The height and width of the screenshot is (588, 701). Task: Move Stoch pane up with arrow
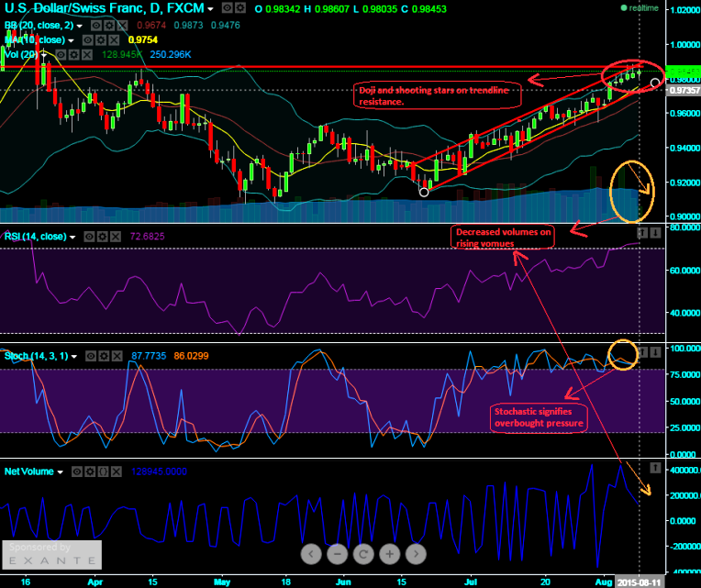click(642, 352)
